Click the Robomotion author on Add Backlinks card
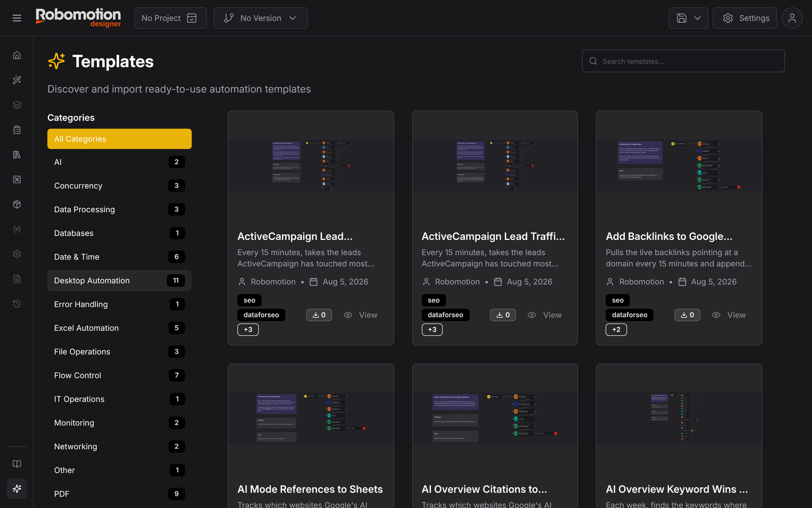 pyautogui.click(x=642, y=282)
